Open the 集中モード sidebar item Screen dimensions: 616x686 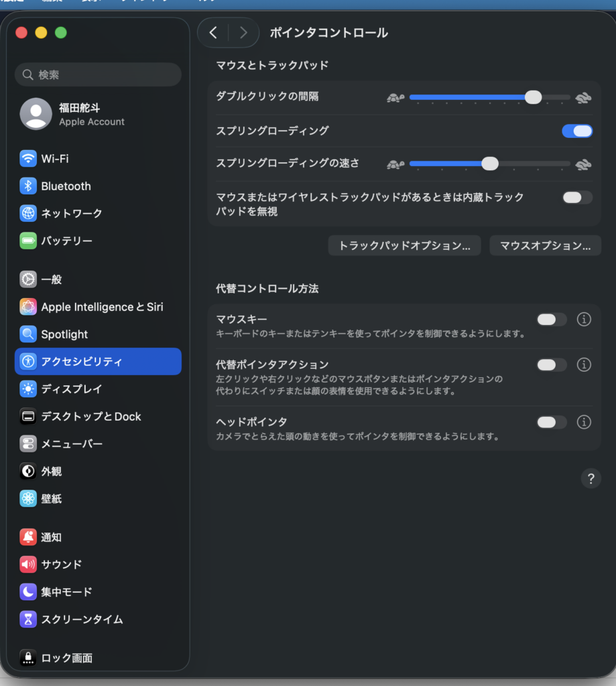click(66, 592)
